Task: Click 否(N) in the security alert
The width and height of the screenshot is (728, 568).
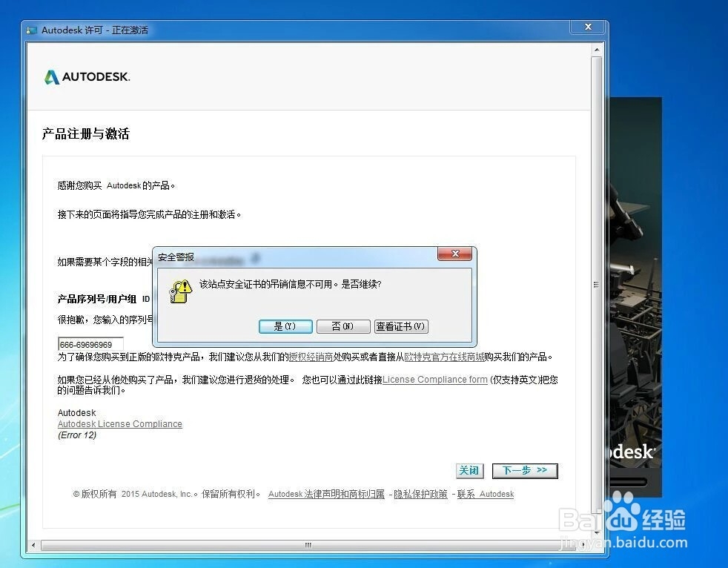Action: click(343, 326)
